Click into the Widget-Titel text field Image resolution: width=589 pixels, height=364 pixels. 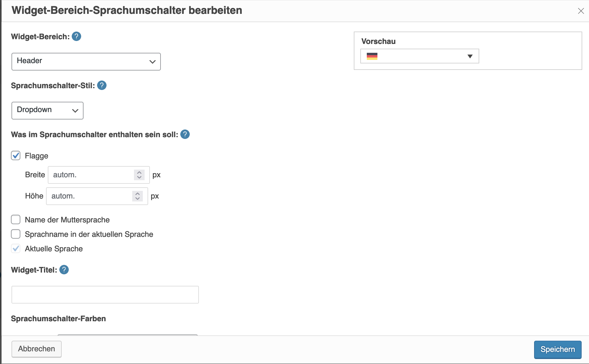click(105, 295)
